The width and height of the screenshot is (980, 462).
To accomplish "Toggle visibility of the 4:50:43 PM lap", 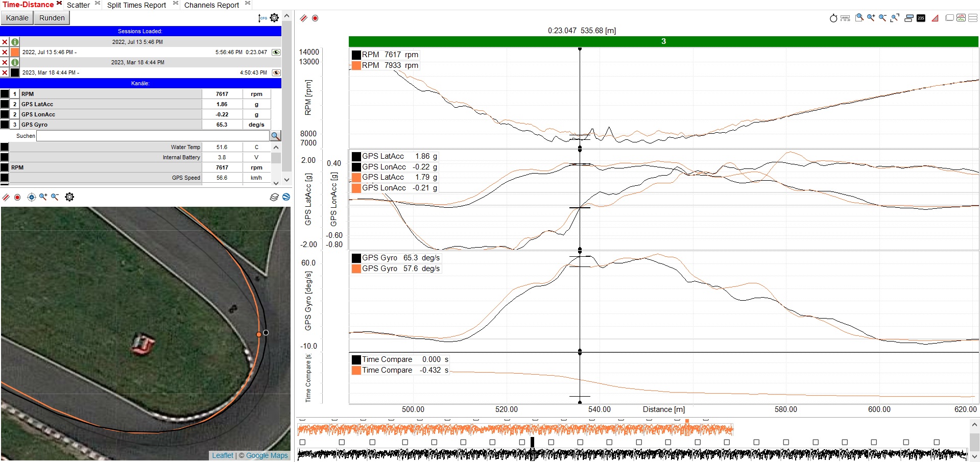I will tap(276, 72).
